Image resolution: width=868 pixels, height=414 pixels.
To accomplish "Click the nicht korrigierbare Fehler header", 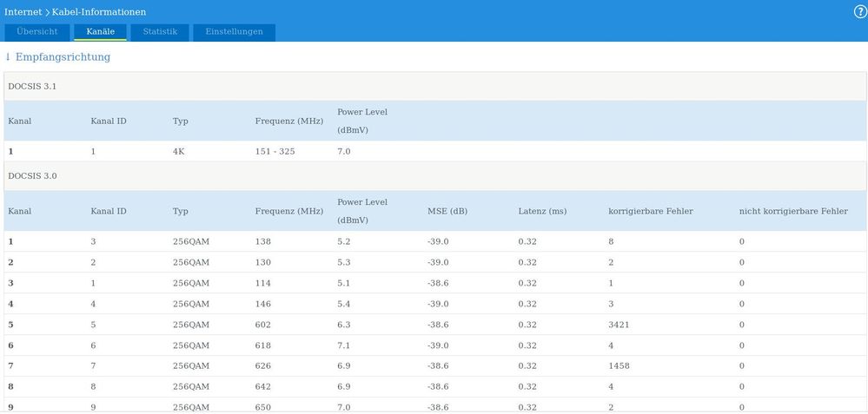I will 793,211.
